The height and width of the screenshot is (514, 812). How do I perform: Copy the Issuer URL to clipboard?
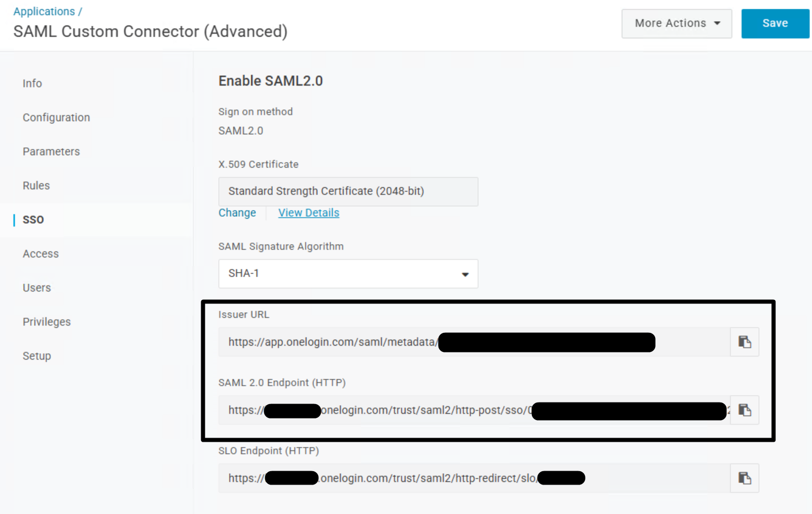point(744,342)
